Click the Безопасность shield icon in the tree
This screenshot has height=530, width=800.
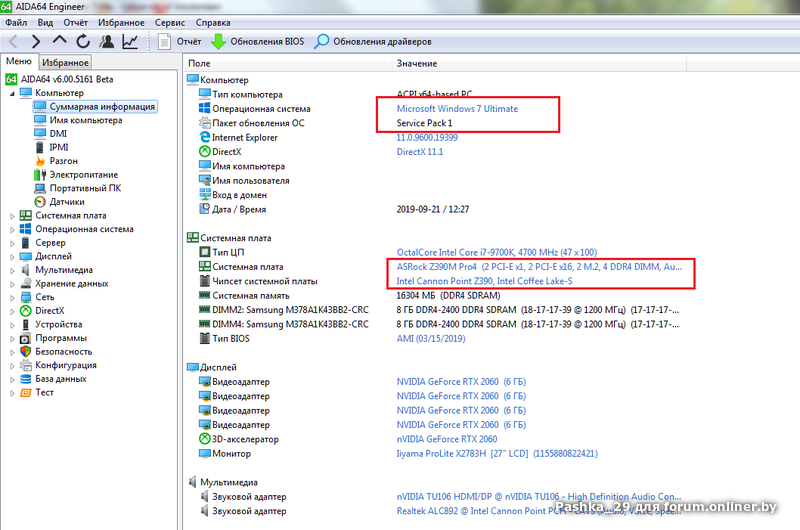pos(26,351)
